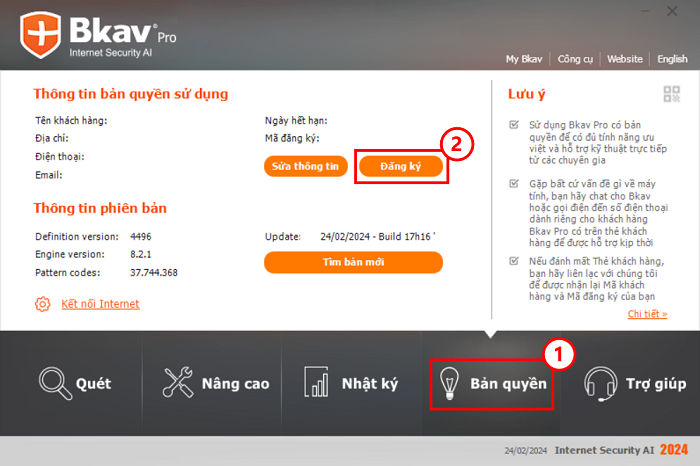Screen dimensions: 700x466
Task: Click the update date '24/02/2024 - Build 17h16'
Action: [x=377, y=237]
